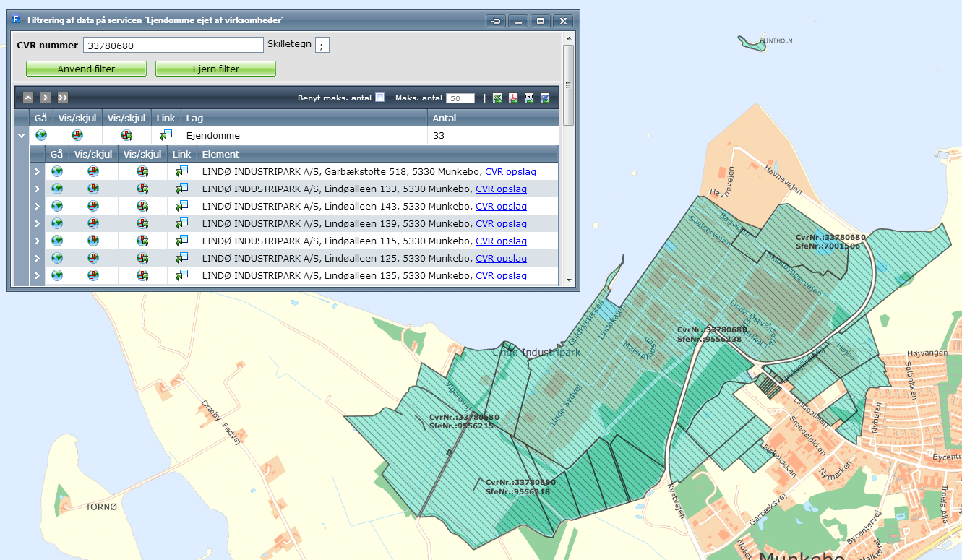Open the Link icon for Garbækstofte 518

click(x=182, y=171)
